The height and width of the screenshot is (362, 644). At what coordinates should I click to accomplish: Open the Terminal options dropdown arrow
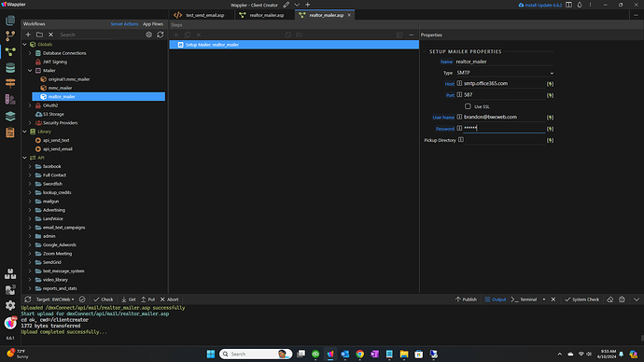pyautogui.click(x=544, y=299)
